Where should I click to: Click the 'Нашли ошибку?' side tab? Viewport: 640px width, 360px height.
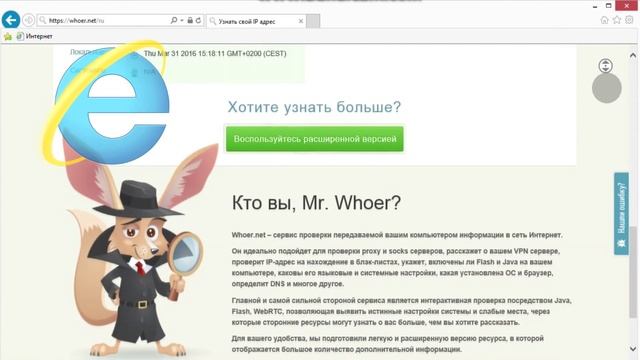[x=621, y=213]
